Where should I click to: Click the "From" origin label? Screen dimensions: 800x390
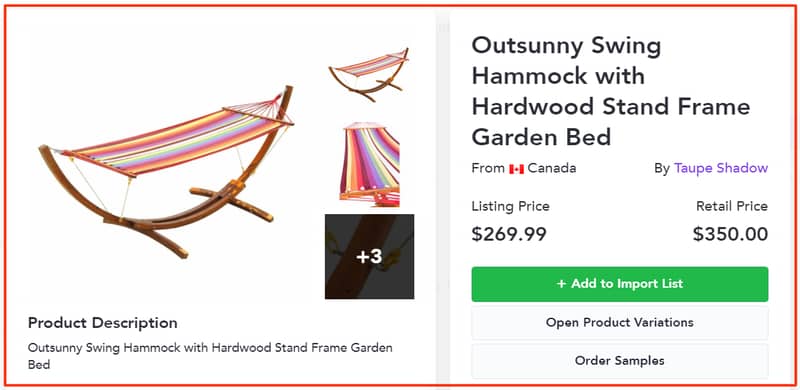tap(488, 168)
